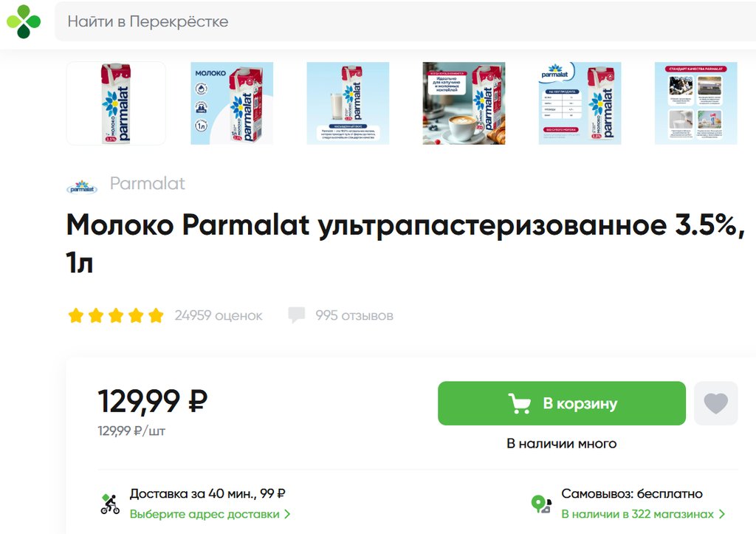Click the cart icon in the green button
The width and height of the screenshot is (756, 534).
click(x=520, y=403)
